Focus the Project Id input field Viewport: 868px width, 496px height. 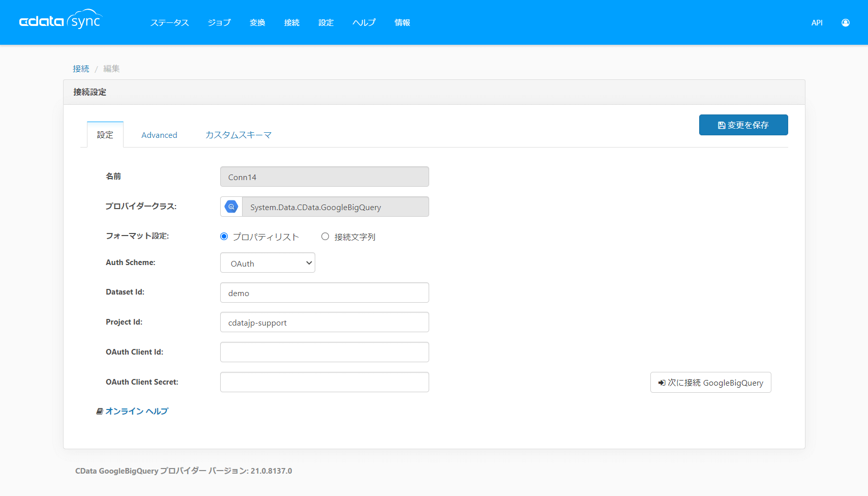tap(324, 322)
